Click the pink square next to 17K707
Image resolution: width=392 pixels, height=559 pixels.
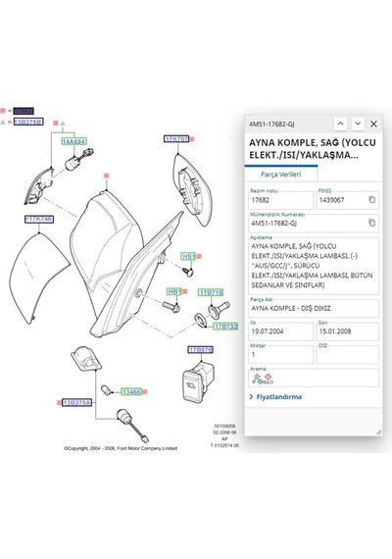[192, 139]
